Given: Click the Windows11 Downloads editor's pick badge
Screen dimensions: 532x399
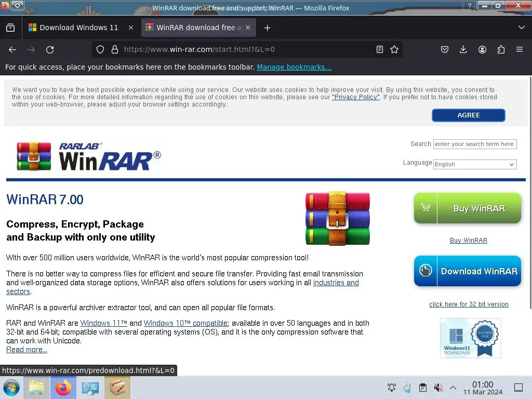Looking at the screenshot, I should tap(470, 338).
